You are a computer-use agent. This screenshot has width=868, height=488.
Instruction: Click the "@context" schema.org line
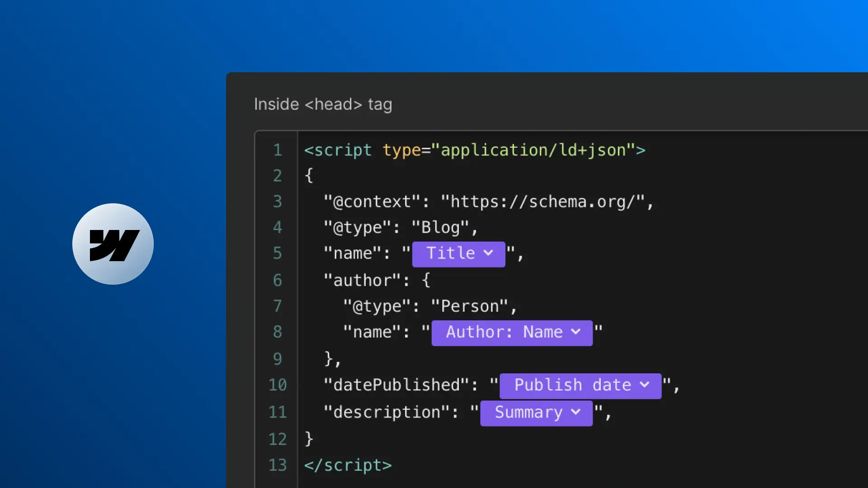(x=489, y=202)
